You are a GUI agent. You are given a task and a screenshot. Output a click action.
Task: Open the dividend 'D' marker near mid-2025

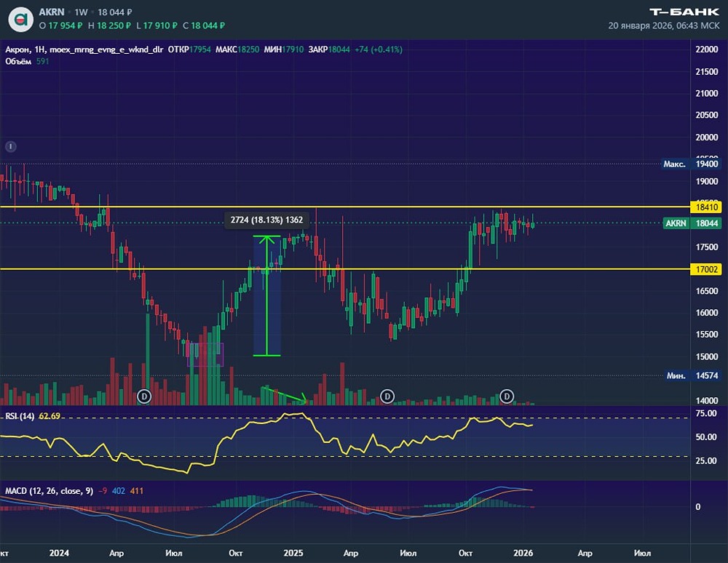pos(387,396)
